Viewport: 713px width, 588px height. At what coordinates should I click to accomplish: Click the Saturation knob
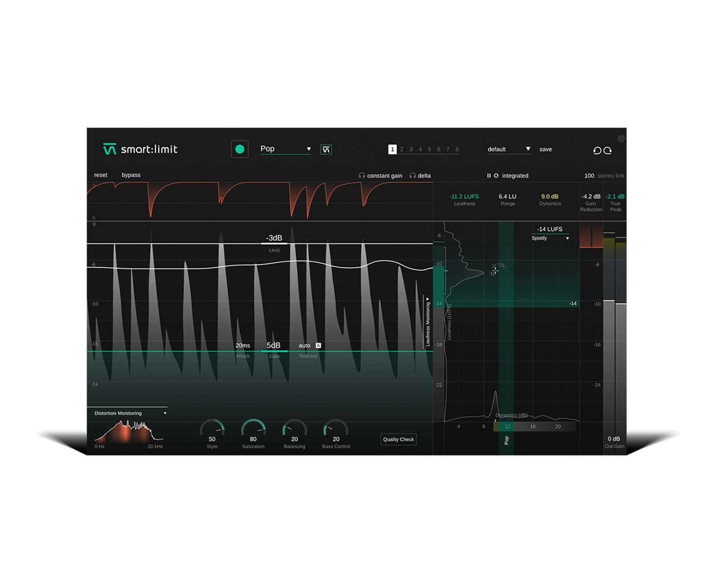click(x=253, y=429)
